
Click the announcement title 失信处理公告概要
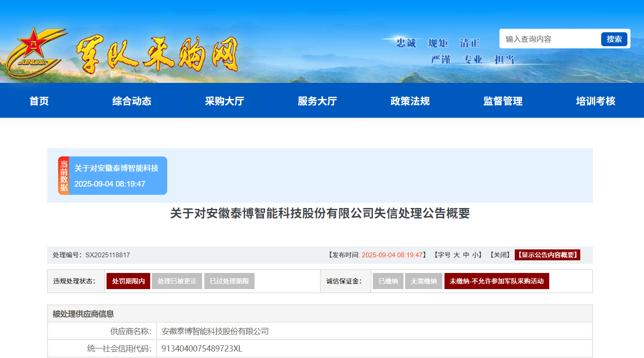point(320,213)
